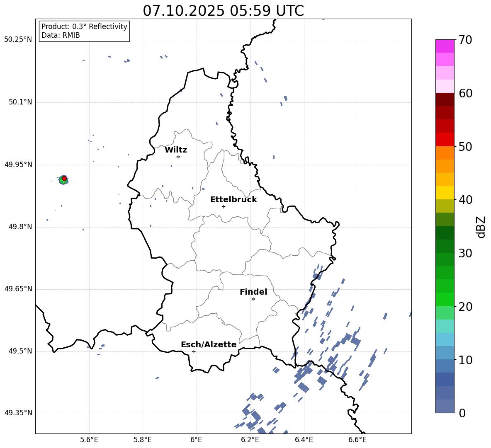Click the 70 tick on the colorbar
Screen dimensions: 491x448
(x=465, y=40)
